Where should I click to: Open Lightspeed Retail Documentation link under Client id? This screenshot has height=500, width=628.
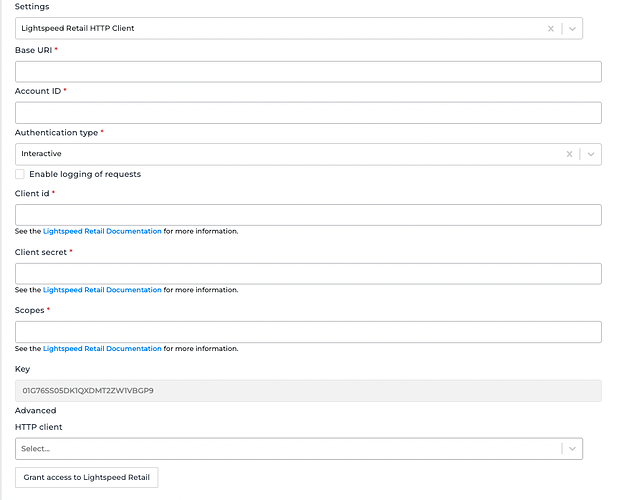point(102,231)
